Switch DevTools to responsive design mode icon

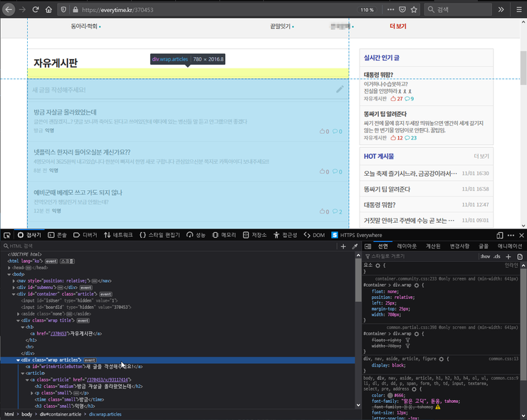pyautogui.click(x=500, y=235)
